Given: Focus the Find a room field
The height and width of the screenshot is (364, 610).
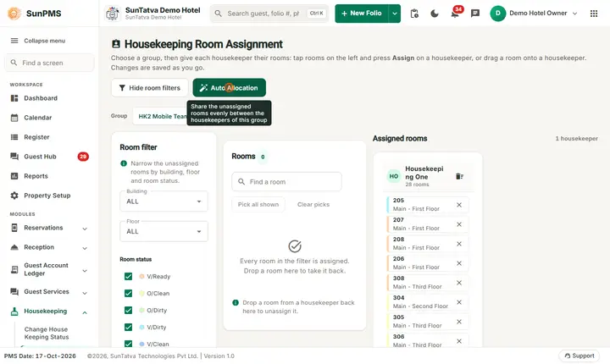Looking at the screenshot, I should click(x=286, y=182).
